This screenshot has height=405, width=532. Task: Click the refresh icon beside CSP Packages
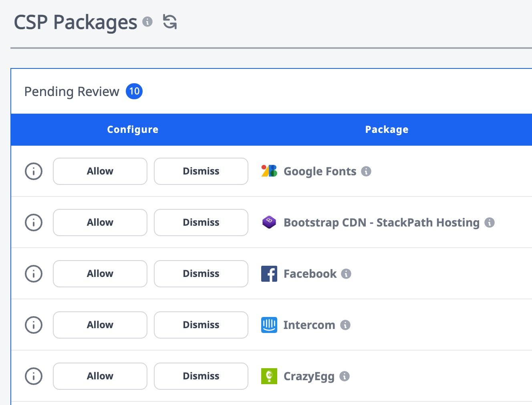(x=170, y=22)
